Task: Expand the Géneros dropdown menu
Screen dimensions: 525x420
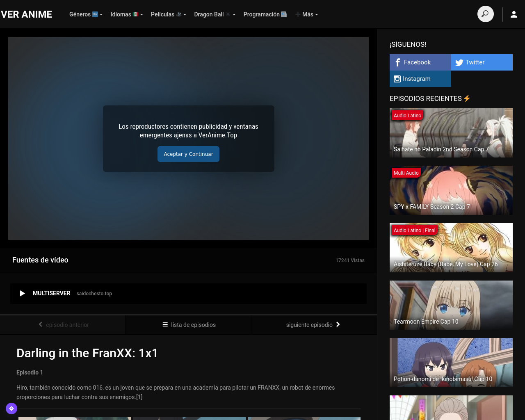Action: (x=86, y=14)
